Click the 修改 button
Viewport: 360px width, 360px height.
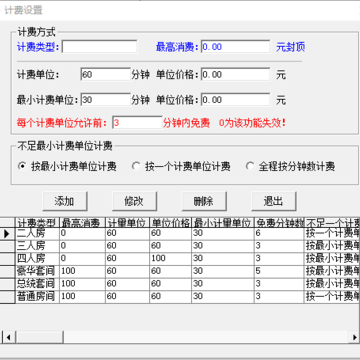[134, 201]
